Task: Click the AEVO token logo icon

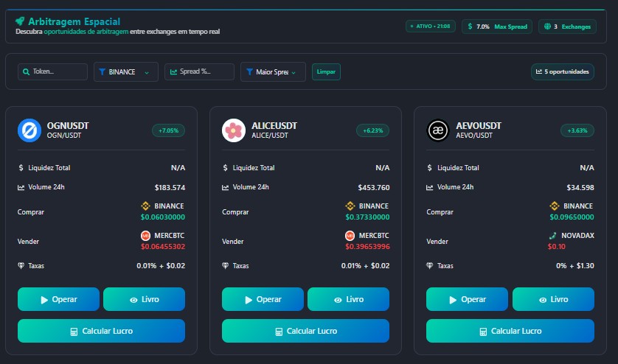Action: coord(438,130)
